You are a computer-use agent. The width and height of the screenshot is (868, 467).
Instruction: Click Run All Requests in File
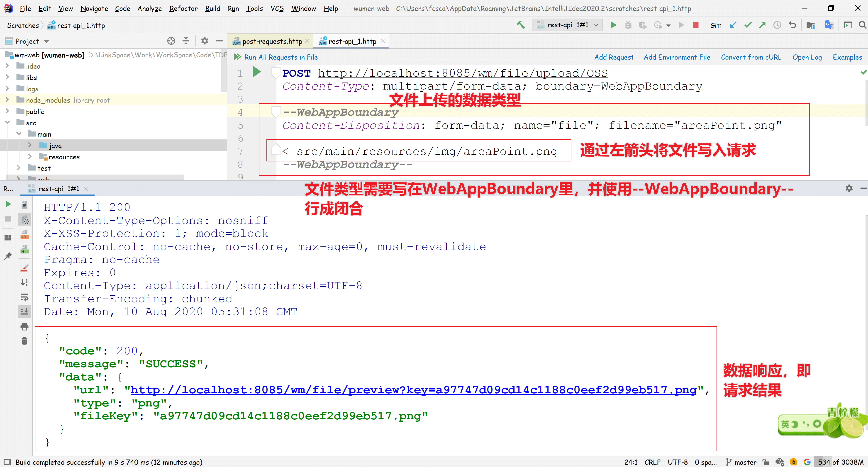pos(281,57)
